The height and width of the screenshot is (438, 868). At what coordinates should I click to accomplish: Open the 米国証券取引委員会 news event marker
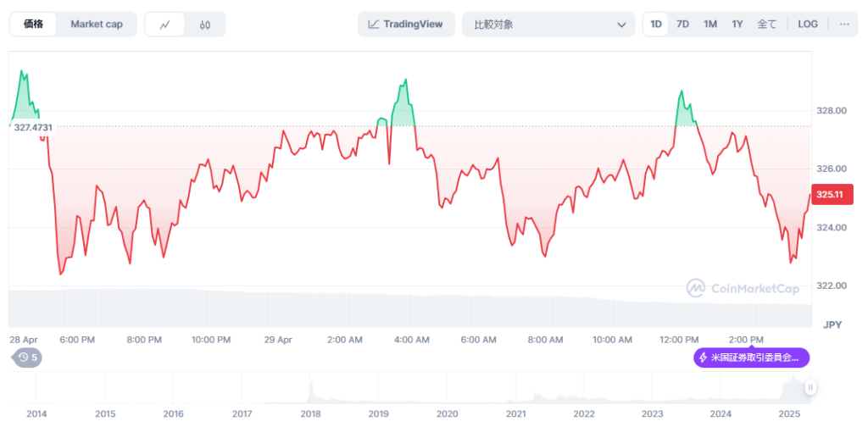tap(752, 358)
